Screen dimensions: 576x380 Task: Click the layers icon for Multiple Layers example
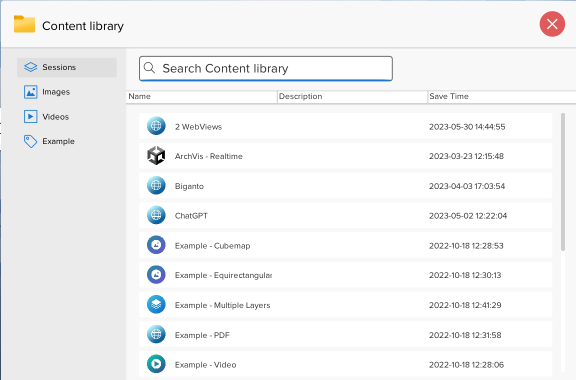[156, 305]
